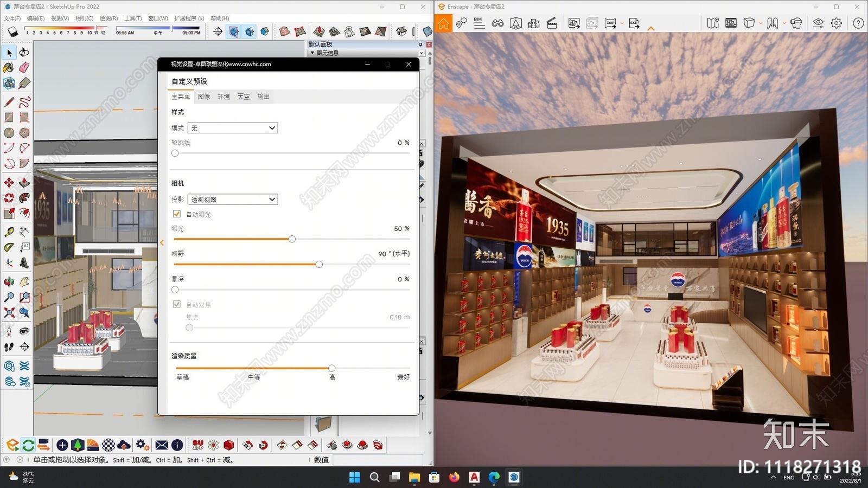The image size is (868, 488).
Task: Expand the cube view mode dropdown in Enscape
Action: 761,23
